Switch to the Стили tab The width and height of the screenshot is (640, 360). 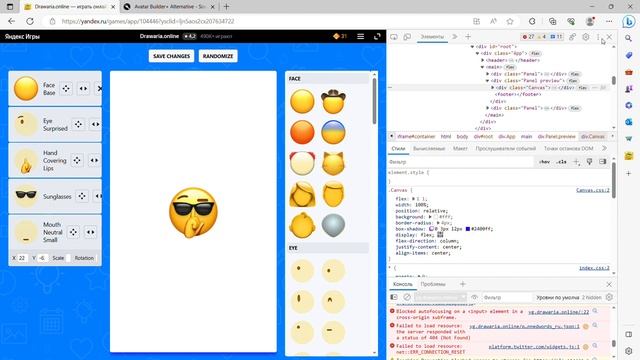398,149
